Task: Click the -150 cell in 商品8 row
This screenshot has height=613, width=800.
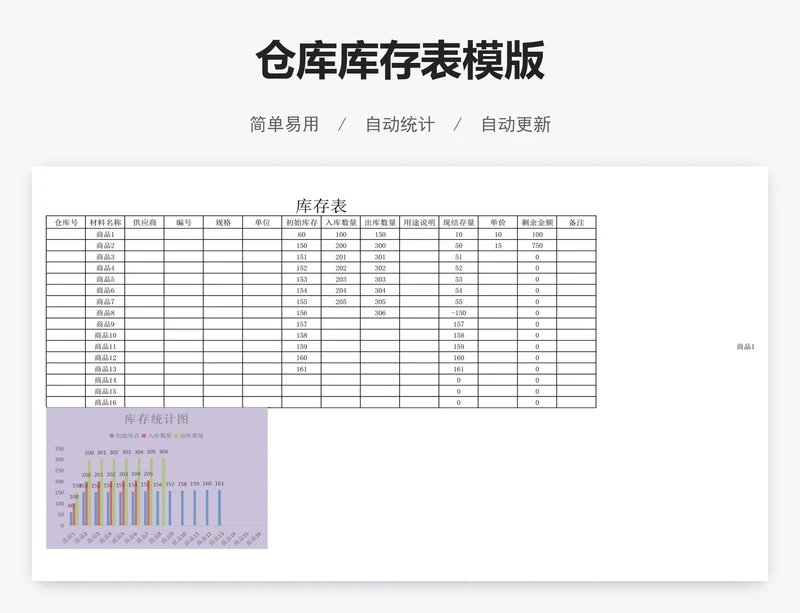Action: pyautogui.click(x=459, y=313)
